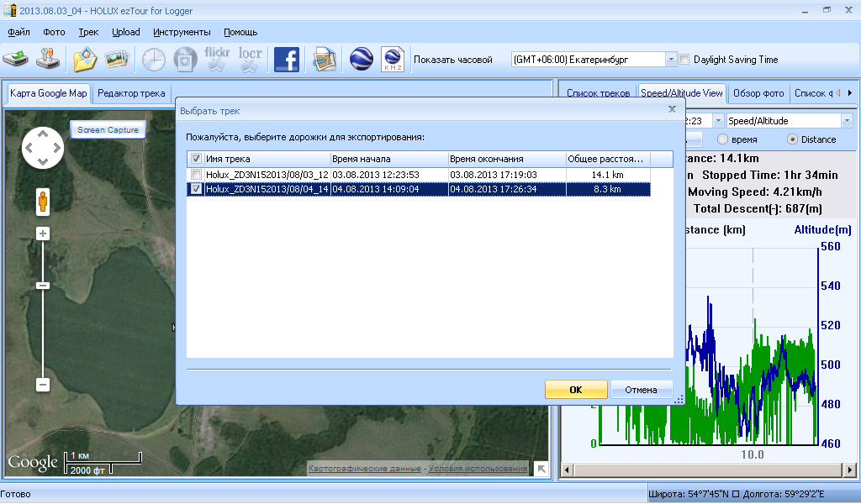
Task: Toggle select-all checkbox in track header
Action: 196,159
